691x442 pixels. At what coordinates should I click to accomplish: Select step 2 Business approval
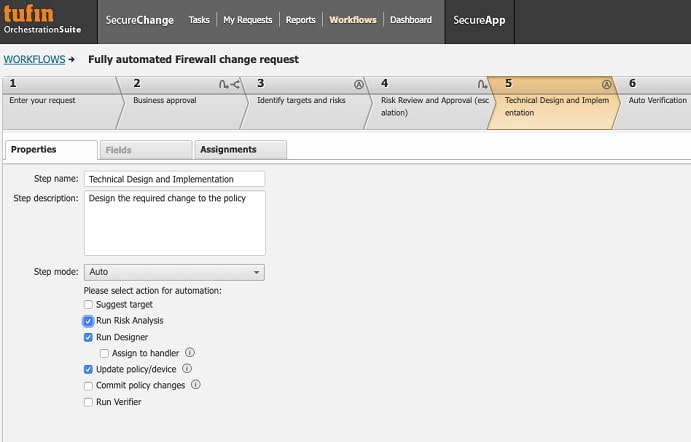pyautogui.click(x=183, y=103)
